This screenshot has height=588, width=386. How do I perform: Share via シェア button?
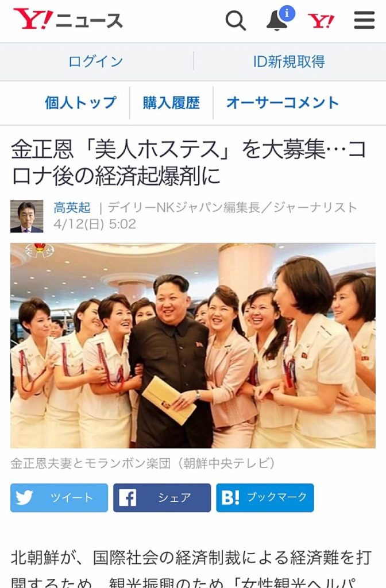click(x=162, y=498)
